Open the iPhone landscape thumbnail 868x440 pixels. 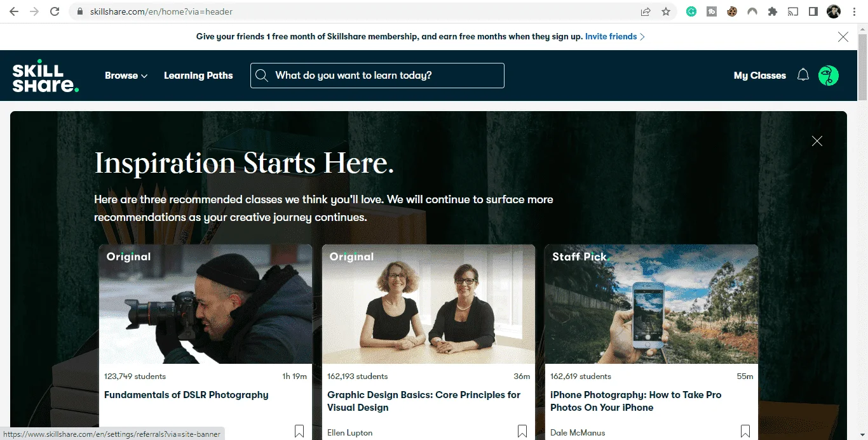pyautogui.click(x=651, y=304)
